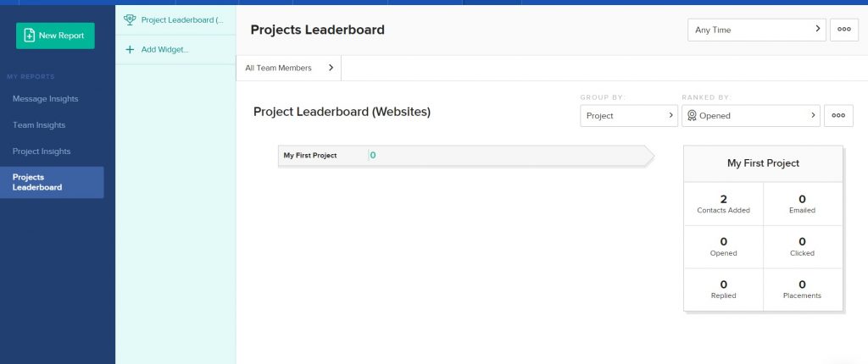Screen dimensions: 868x364
Task: Open the All Team Members filter
Action: [289, 68]
